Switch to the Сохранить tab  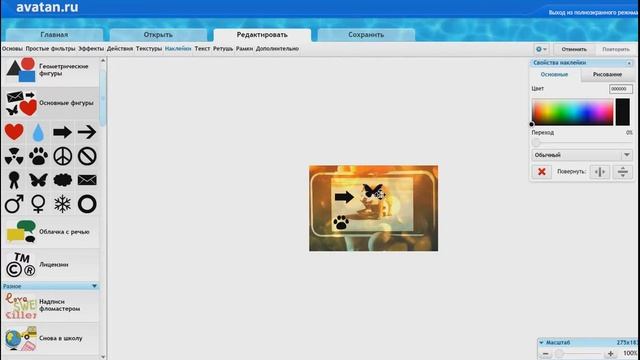point(366,35)
